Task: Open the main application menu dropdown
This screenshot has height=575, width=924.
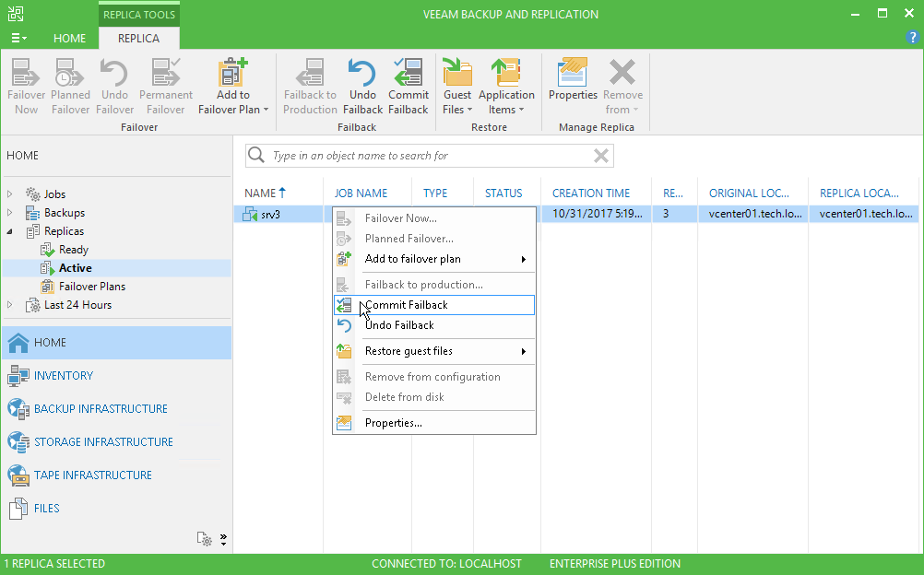Action: coord(18,39)
